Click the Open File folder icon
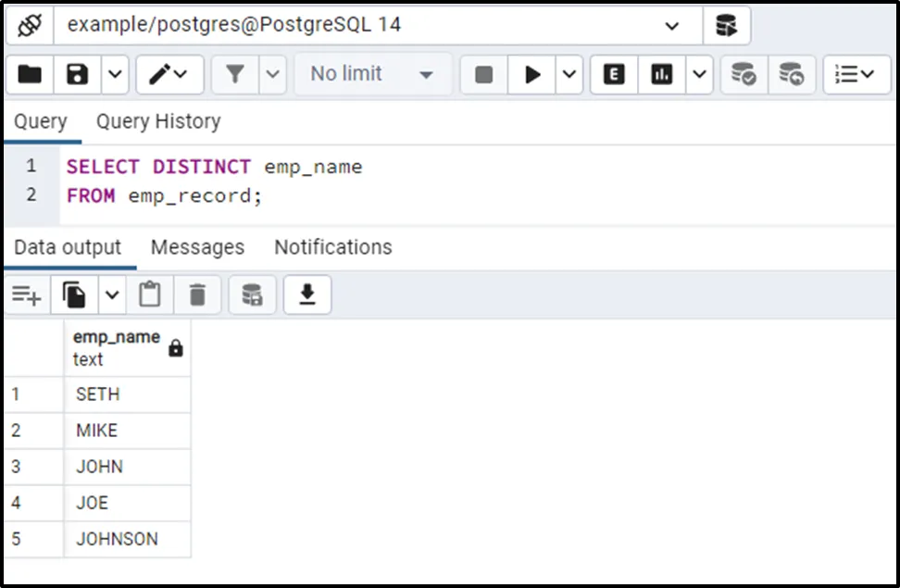 tap(31, 74)
